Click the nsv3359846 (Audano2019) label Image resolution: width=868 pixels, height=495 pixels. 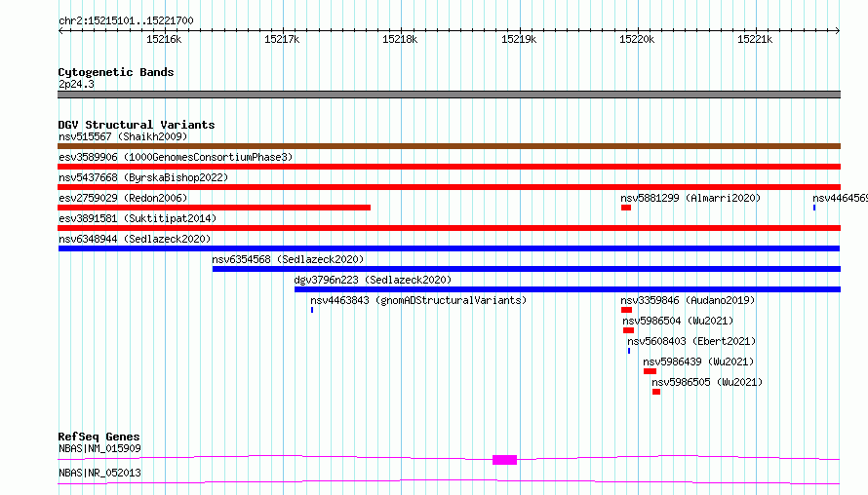click(688, 300)
